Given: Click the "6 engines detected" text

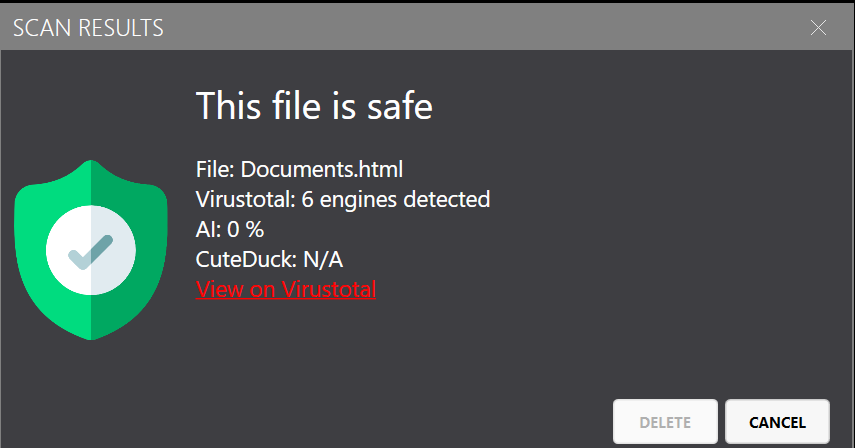Looking at the screenshot, I should (396, 199).
